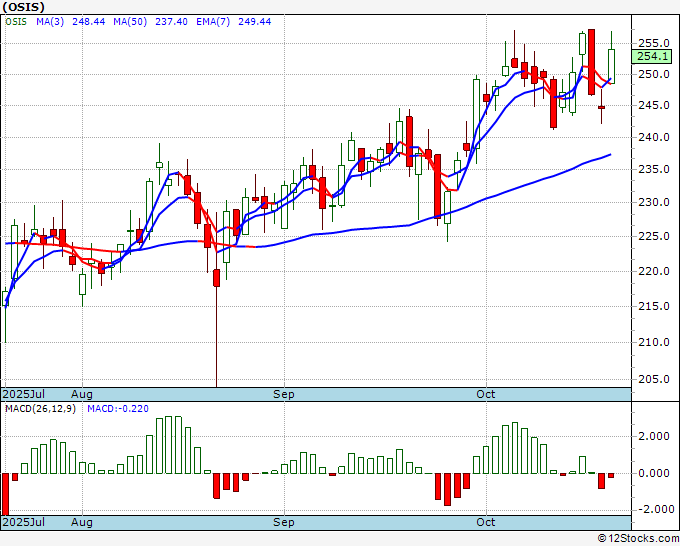Click the EMA(7) legend label
The image size is (680, 546).
[213, 22]
